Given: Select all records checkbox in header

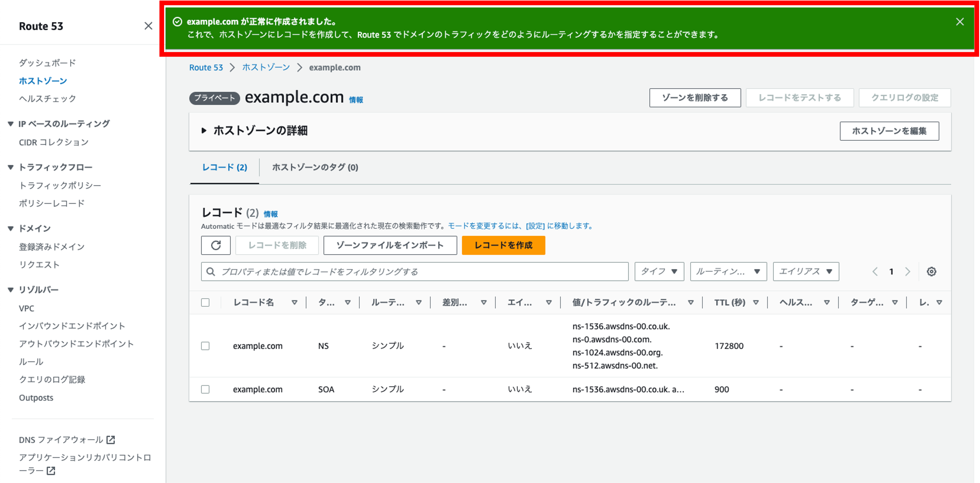Looking at the screenshot, I should coord(205,303).
